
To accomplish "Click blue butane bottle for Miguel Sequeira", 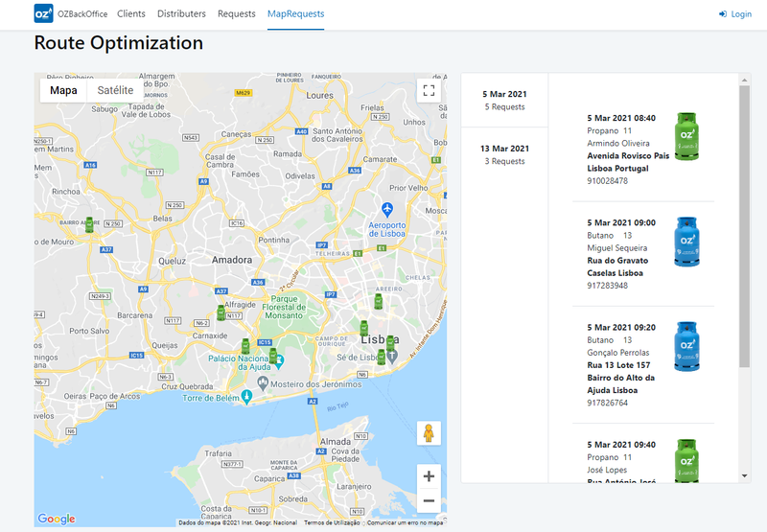I will pos(686,242).
